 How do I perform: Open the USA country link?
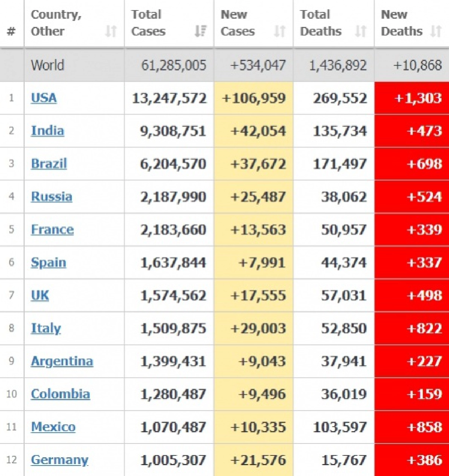point(44,98)
